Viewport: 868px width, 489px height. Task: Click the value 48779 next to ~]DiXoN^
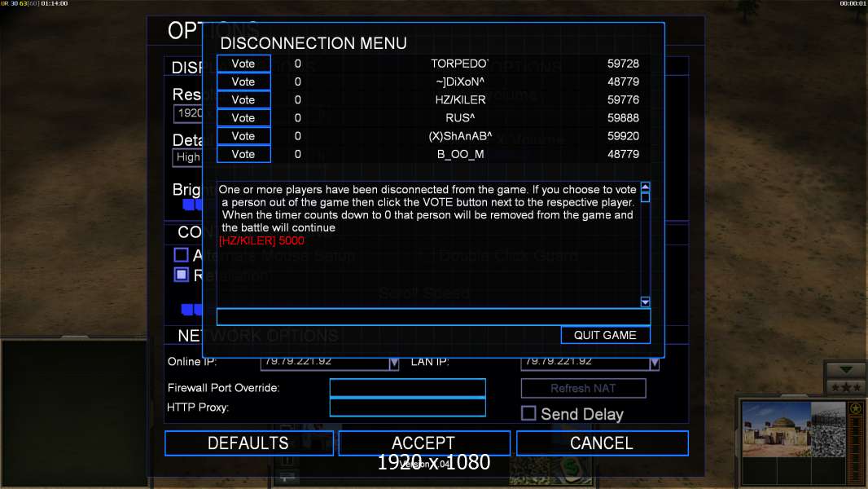(x=623, y=82)
